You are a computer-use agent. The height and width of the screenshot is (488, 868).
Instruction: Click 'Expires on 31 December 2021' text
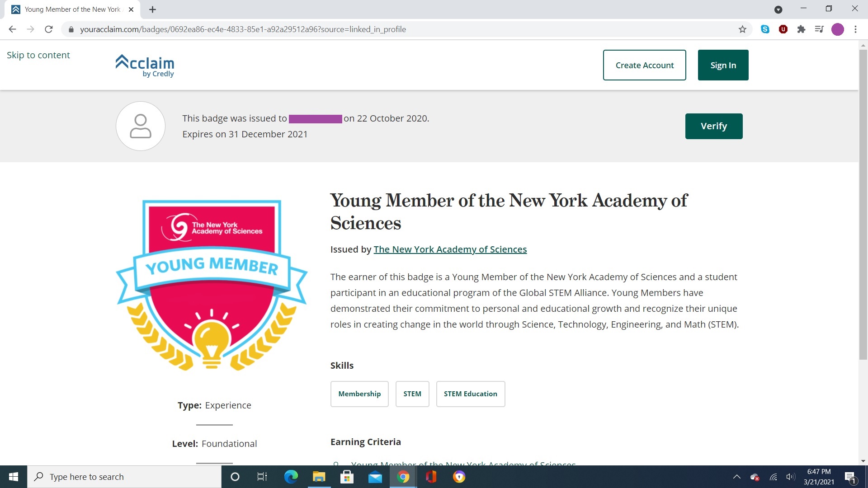click(x=245, y=134)
